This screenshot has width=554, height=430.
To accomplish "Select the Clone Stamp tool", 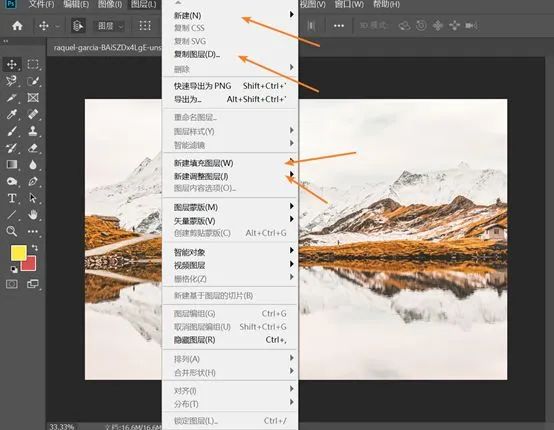I will (x=33, y=131).
